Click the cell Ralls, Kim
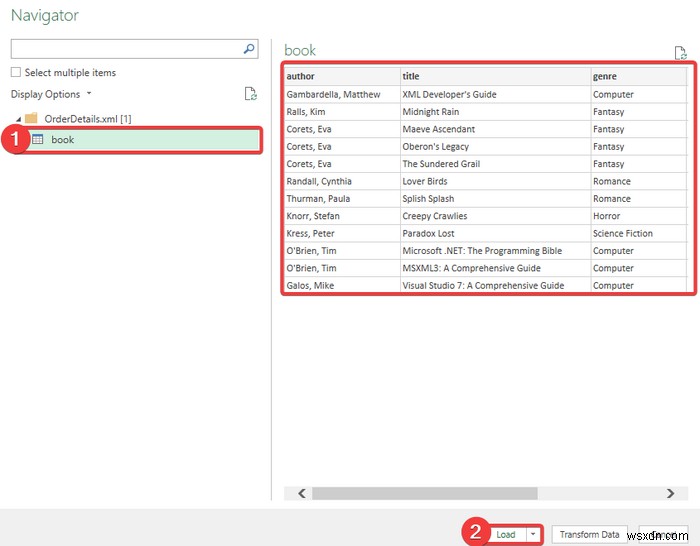Image resolution: width=700 pixels, height=546 pixels. 342,112
